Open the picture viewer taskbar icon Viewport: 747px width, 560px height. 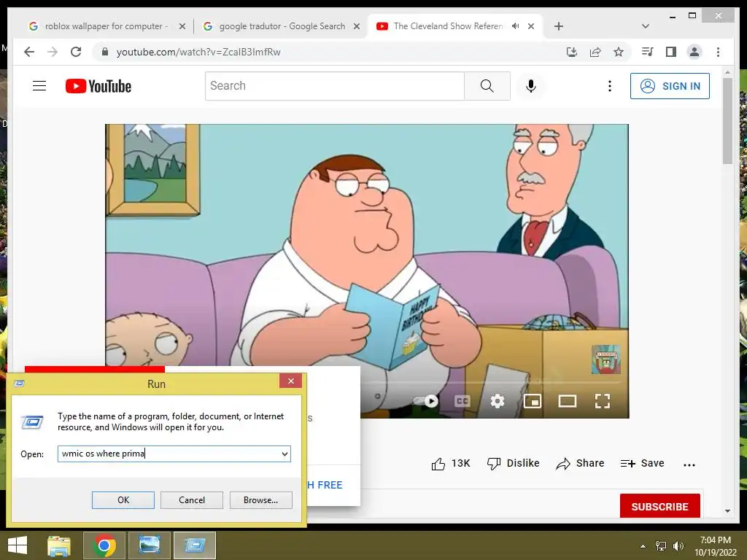149,545
